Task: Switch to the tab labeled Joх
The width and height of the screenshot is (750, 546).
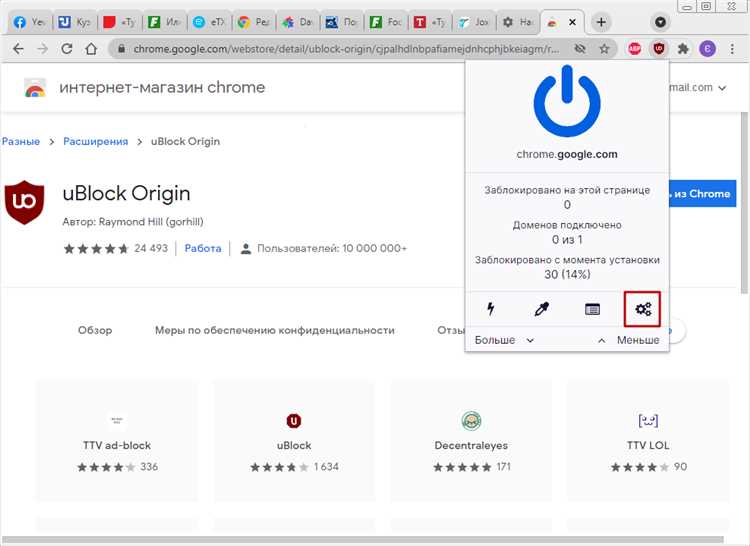Action: tap(473, 22)
